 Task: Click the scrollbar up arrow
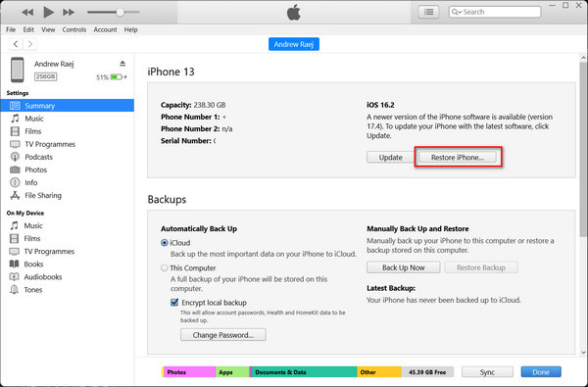(583, 58)
